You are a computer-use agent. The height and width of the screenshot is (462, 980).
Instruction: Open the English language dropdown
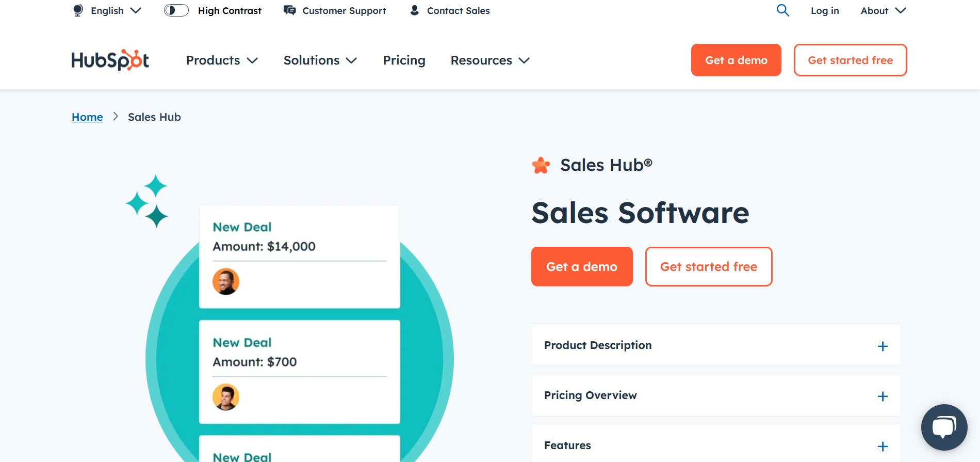[x=107, y=10]
